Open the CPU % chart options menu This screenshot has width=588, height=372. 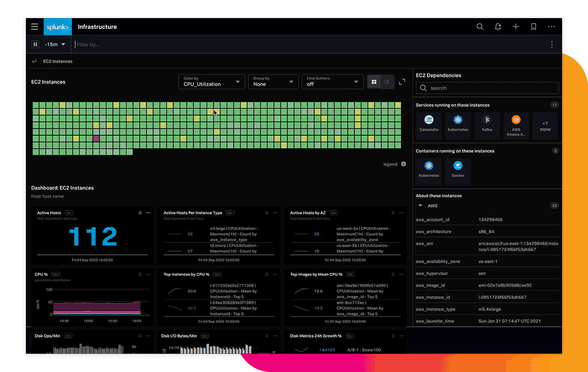coord(149,274)
